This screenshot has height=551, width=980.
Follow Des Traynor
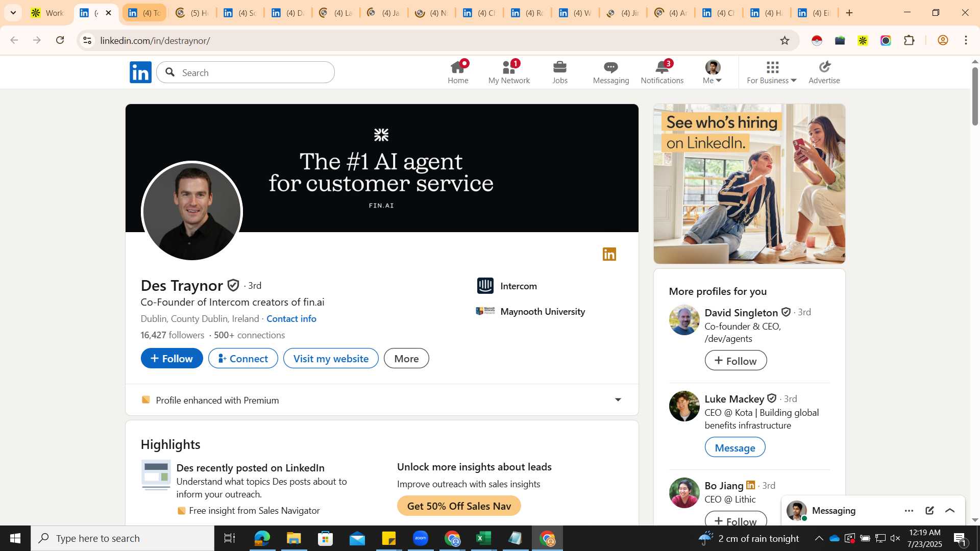click(x=171, y=358)
